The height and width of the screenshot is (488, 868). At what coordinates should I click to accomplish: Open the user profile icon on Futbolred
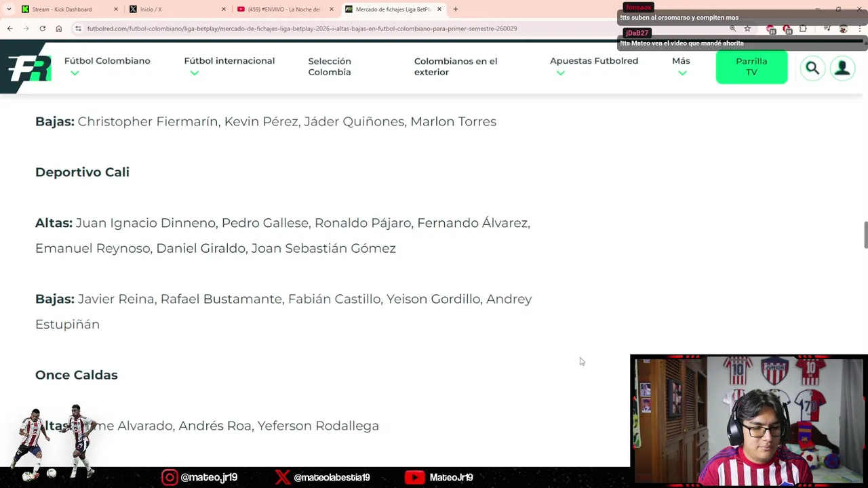[x=842, y=68]
